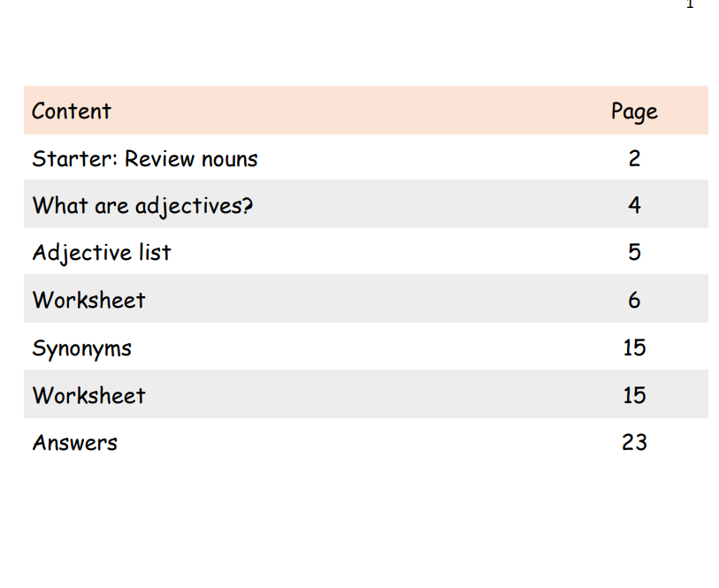Select the Worksheet entry above Synonyms
Viewport: 719px width, 588px height.
[89, 301]
